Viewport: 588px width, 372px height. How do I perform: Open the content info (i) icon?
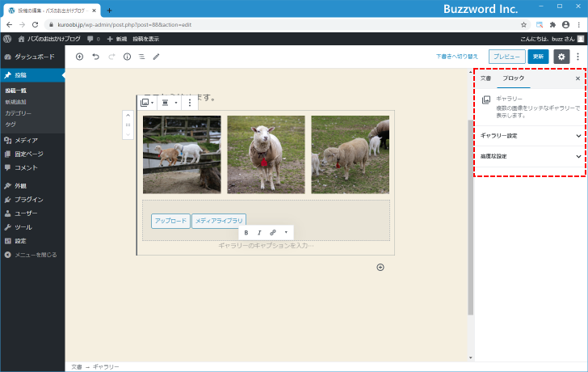pos(127,57)
